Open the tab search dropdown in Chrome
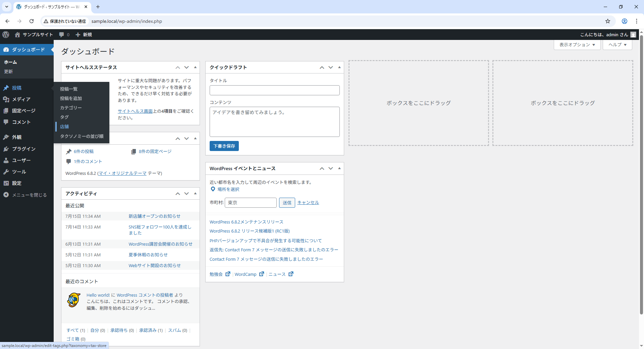644x349 pixels. (x=6, y=7)
